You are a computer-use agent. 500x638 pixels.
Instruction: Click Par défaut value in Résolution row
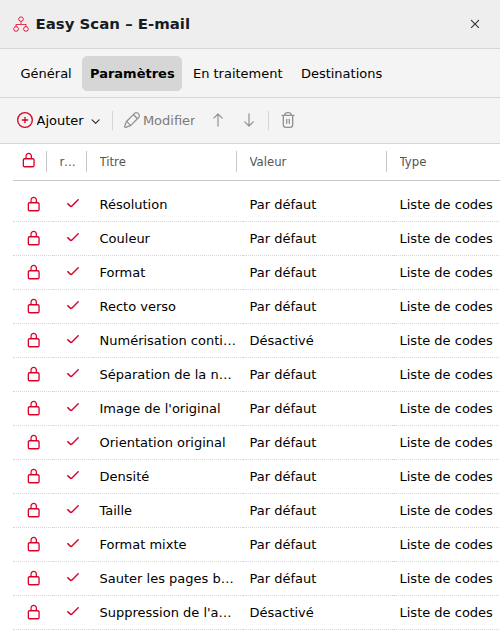(x=283, y=204)
